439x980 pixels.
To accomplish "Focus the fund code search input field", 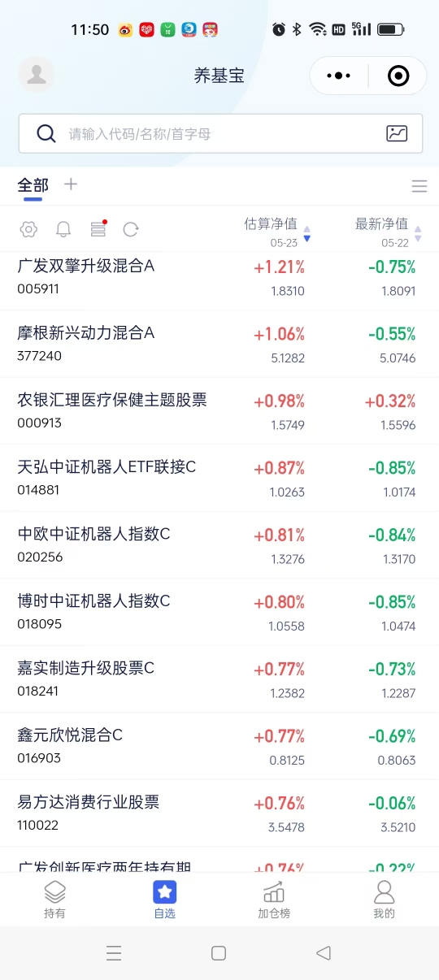I will click(x=220, y=134).
